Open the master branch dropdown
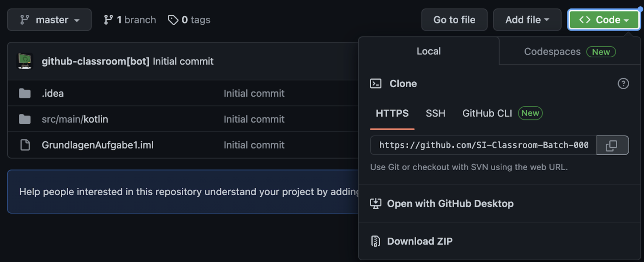Viewport: 644px width, 262px height. click(x=49, y=20)
